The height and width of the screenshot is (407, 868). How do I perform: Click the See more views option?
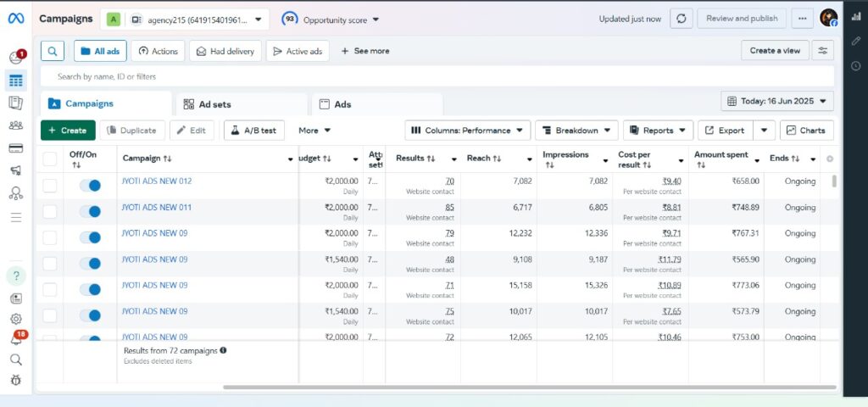click(364, 51)
